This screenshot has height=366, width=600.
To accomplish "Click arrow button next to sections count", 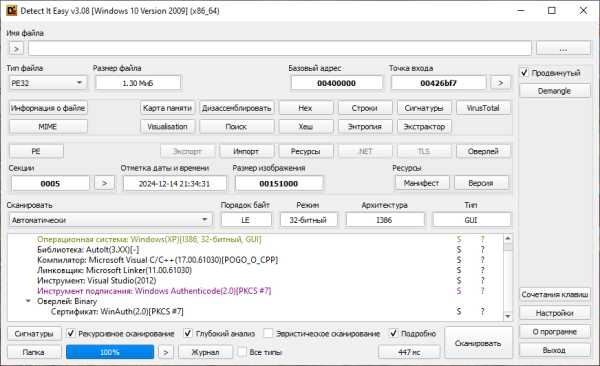I will pyautogui.click(x=104, y=183).
